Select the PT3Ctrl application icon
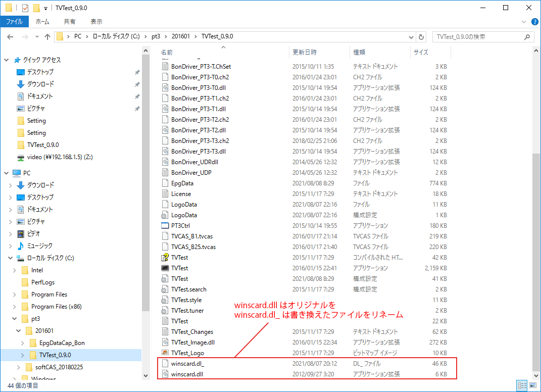 coord(165,226)
